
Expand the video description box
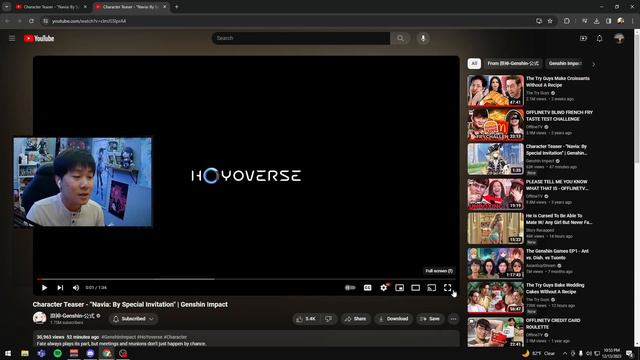pos(246,340)
